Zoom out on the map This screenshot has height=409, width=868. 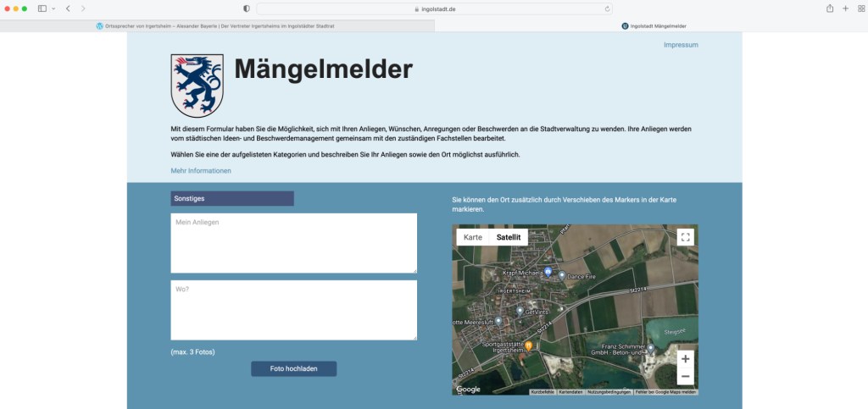point(685,377)
